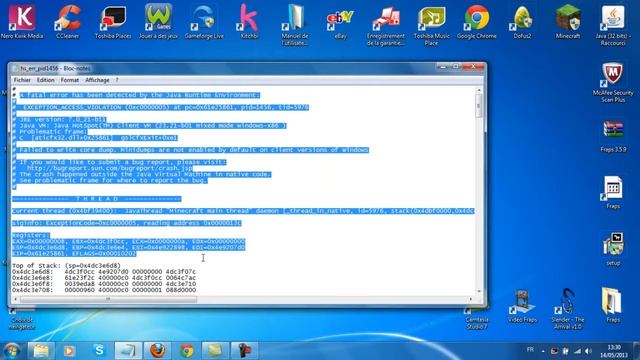The image size is (640, 360).
Task: Click horizontal scrollbar right arrow in Notepad
Action: coord(471,299)
